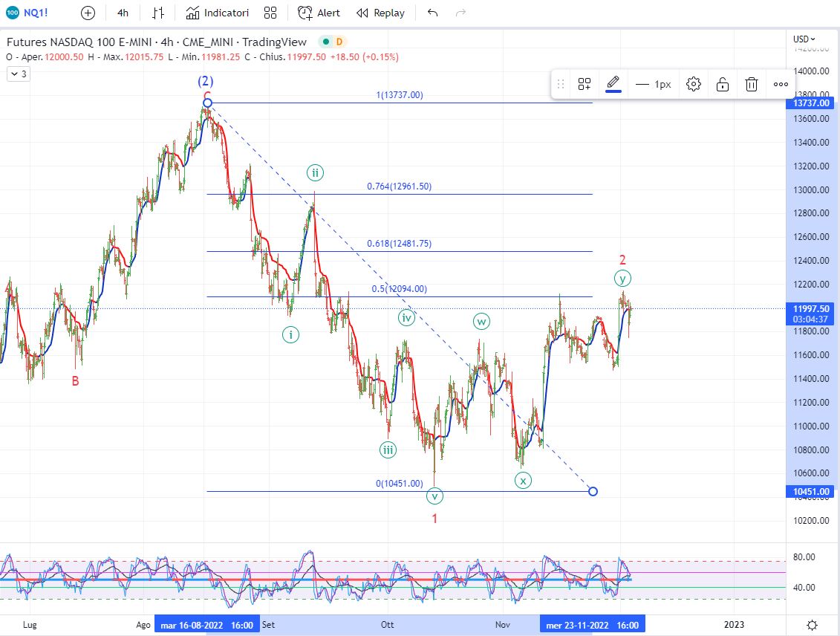The height and width of the screenshot is (636, 840).
Task: Select the circled iii wave label
Action: click(388, 450)
